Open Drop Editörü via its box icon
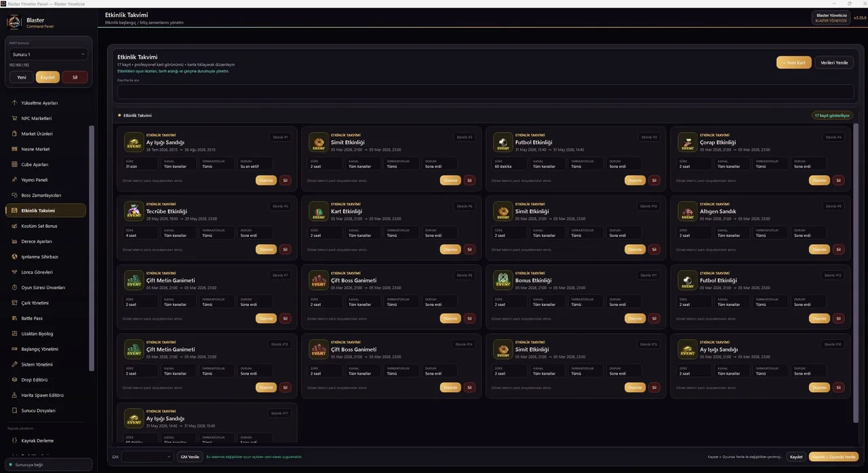 [x=14, y=380]
